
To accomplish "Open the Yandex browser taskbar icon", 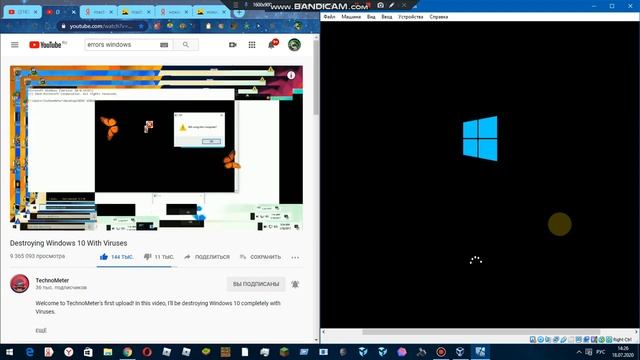I will (x=69, y=352).
